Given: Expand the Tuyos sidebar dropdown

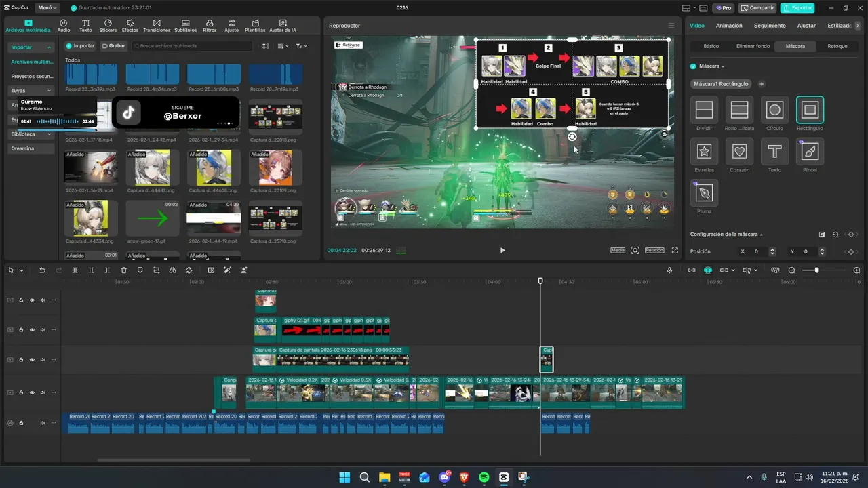Looking at the screenshot, I should tap(31, 90).
